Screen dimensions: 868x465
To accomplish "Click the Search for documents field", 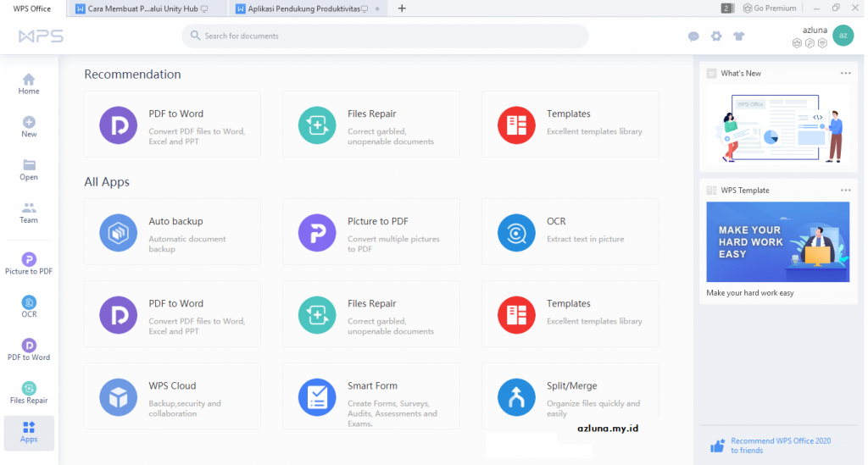I will pos(386,36).
